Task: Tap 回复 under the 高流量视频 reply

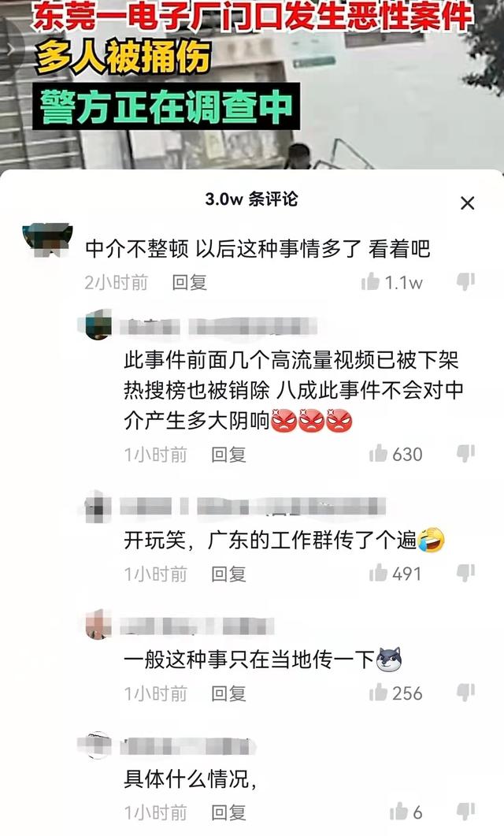Action: 228,455
